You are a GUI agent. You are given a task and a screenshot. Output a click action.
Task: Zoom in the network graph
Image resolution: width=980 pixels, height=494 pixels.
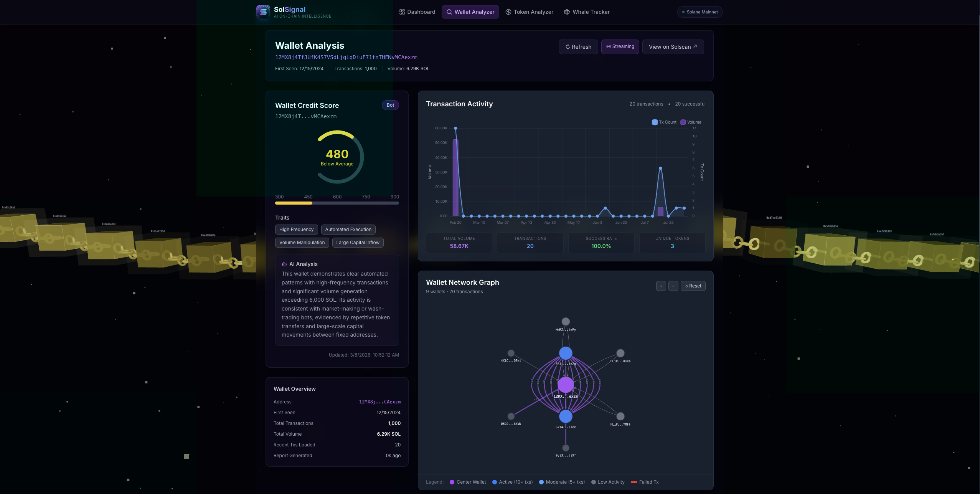pyautogui.click(x=661, y=286)
